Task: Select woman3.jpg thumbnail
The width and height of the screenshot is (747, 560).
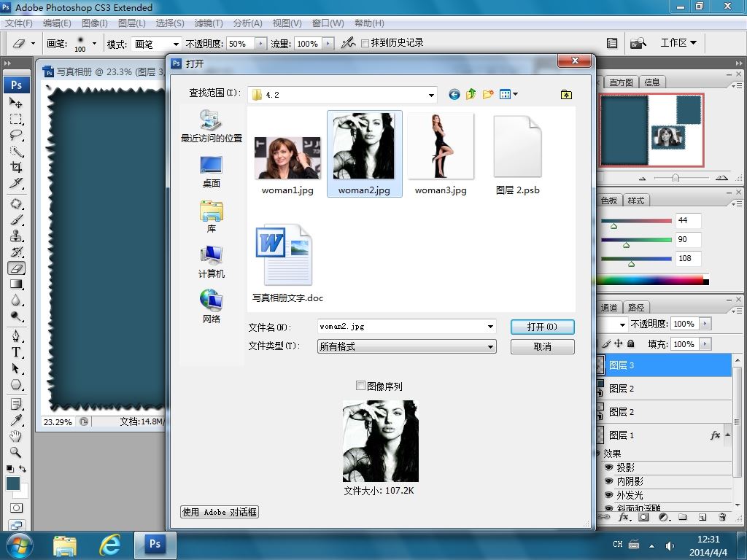Action: 441,146
